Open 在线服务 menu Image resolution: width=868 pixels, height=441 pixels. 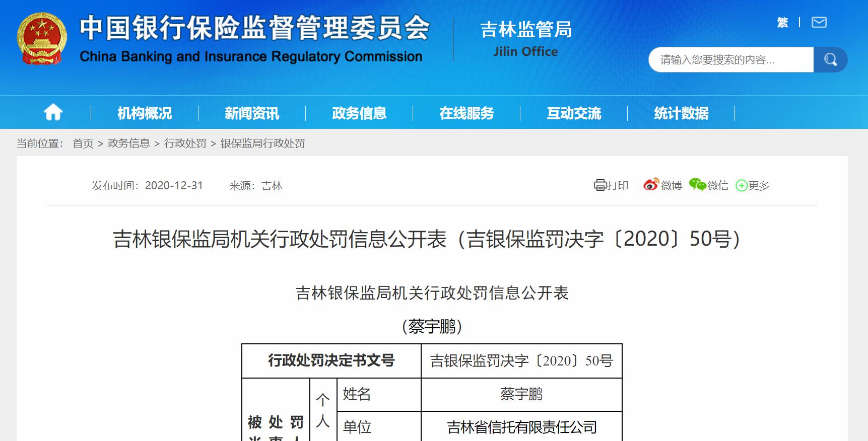tap(466, 113)
